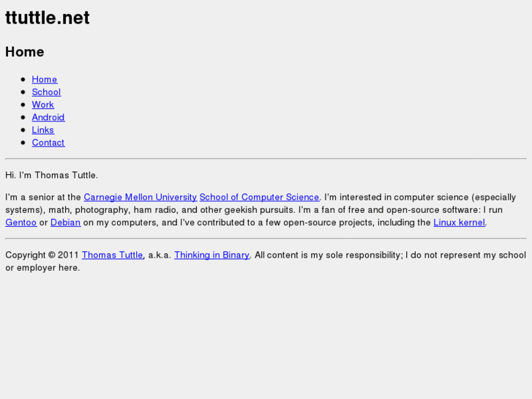The width and height of the screenshot is (532, 399).
Task: Open the Gentoo link
Action: [x=20, y=223]
